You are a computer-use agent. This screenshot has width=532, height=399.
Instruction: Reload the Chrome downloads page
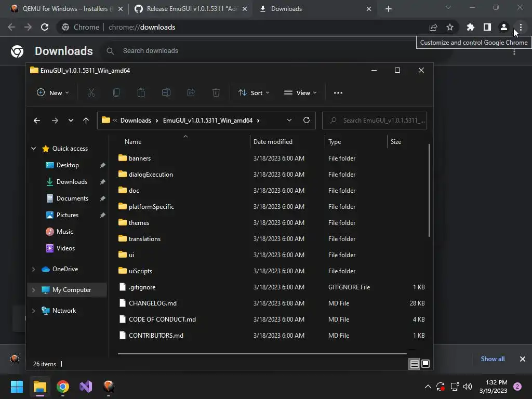(x=45, y=27)
